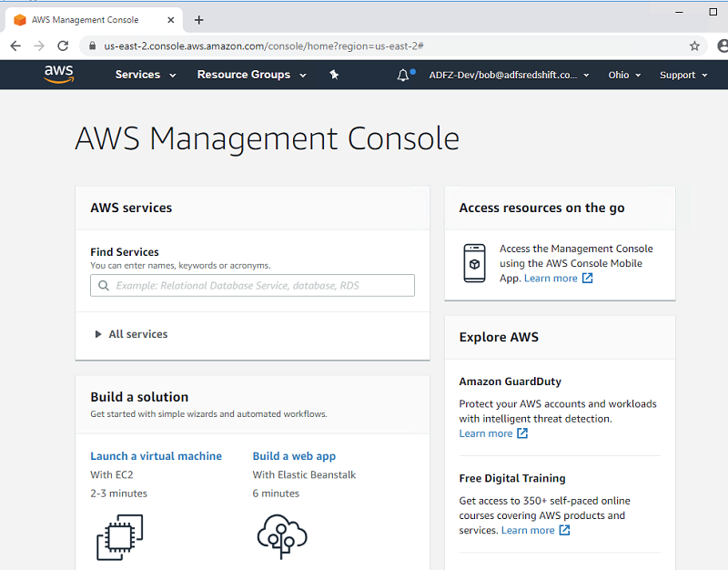Open the Support dropdown menu

[683, 75]
